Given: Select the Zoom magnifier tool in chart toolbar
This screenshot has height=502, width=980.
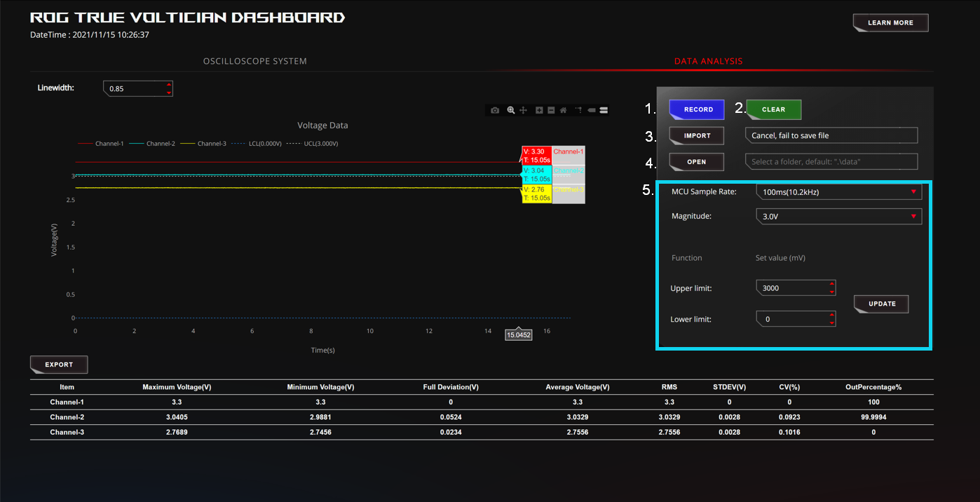Looking at the screenshot, I should 511,110.
